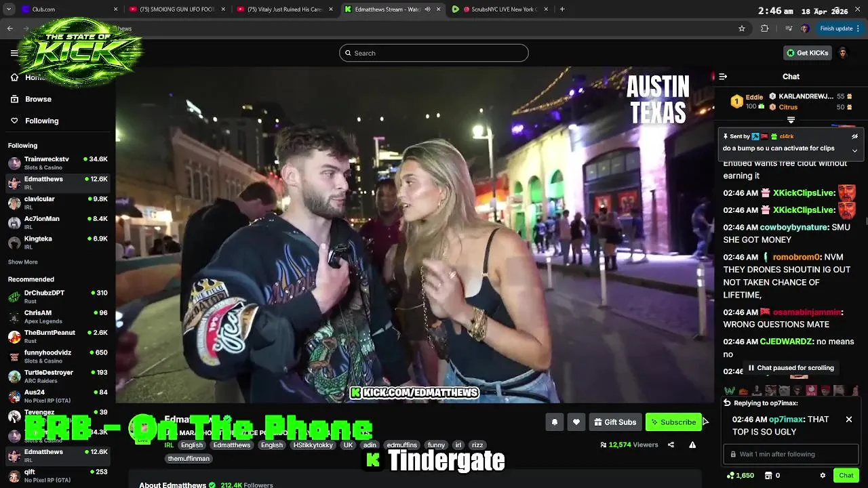The height and width of the screenshot is (488, 868).
Task: Close the Club.com tab
Action: point(115,9)
